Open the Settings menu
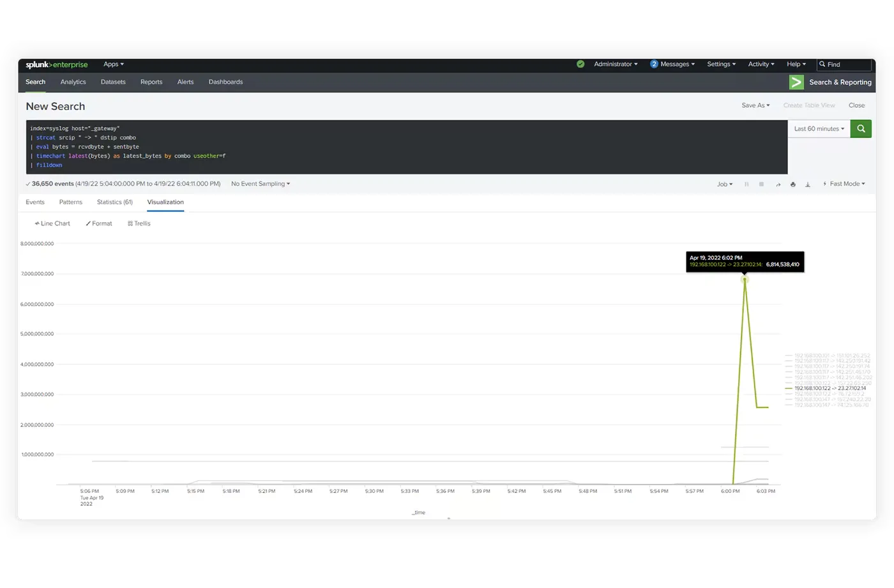894x588 pixels. tap(722, 64)
